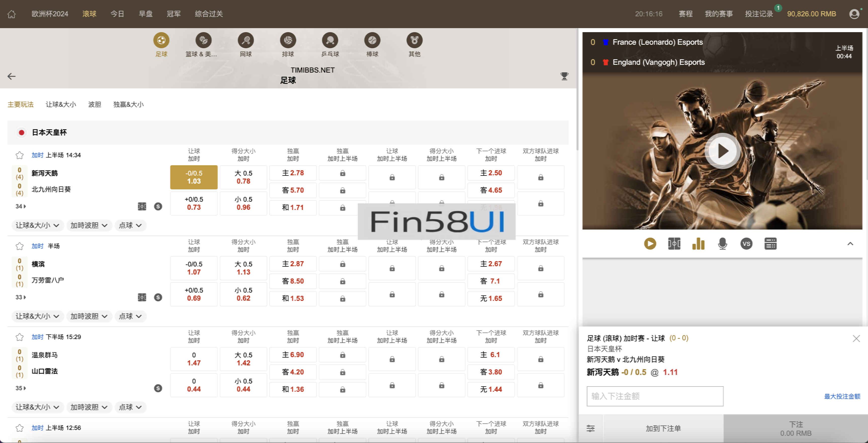
Task: Favorite the 新泻天鹅 match with star
Action: coord(20,155)
